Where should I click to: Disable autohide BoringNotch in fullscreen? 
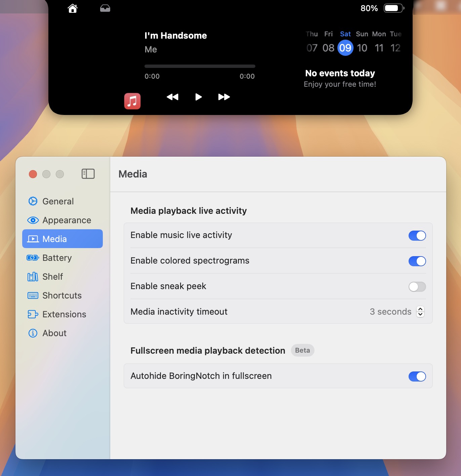click(417, 376)
